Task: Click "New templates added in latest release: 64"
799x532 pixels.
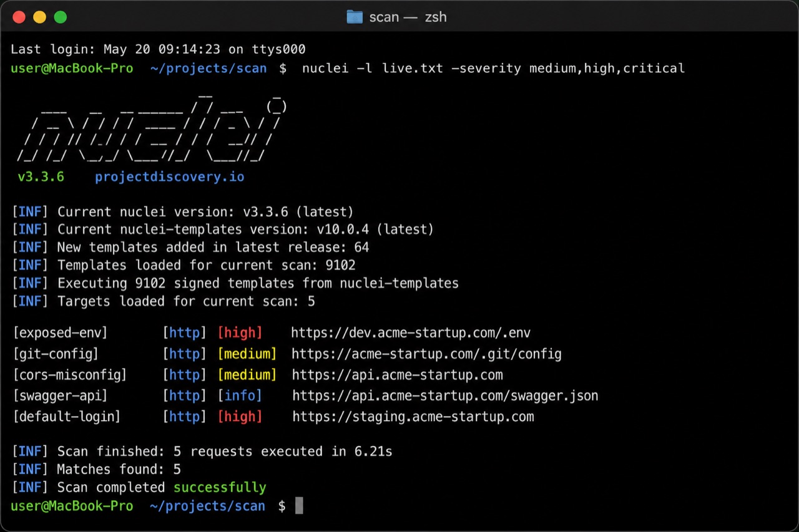Action: tap(191, 248)
